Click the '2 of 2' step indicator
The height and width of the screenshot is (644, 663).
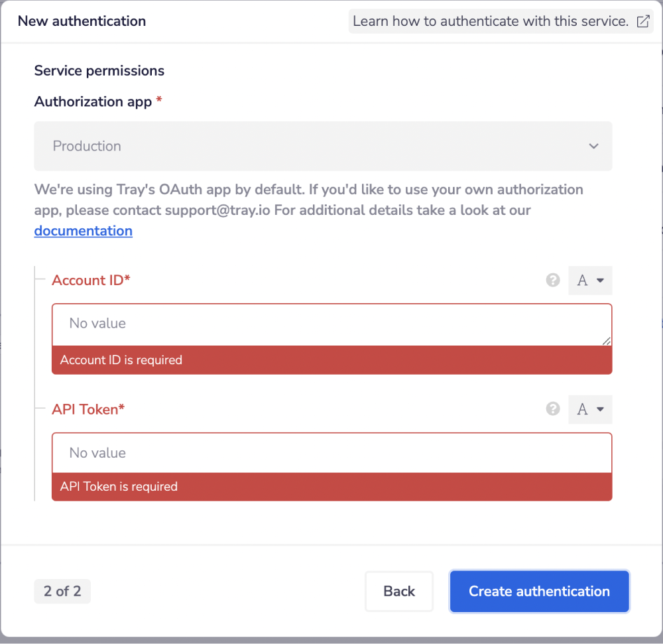pos(62,591)
